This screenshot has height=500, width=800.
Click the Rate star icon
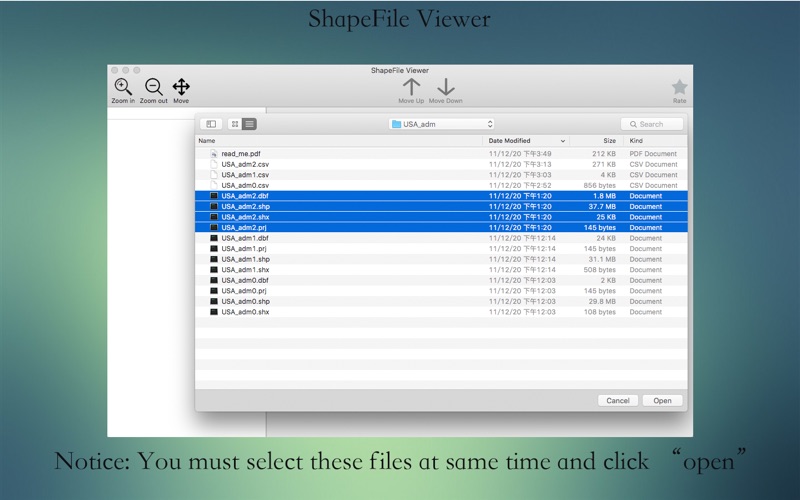679,87
